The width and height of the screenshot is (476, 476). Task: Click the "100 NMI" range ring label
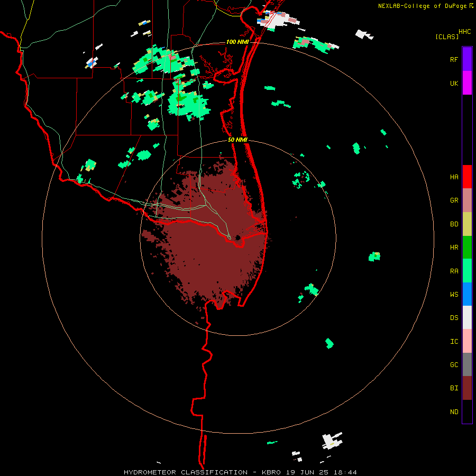237,42
